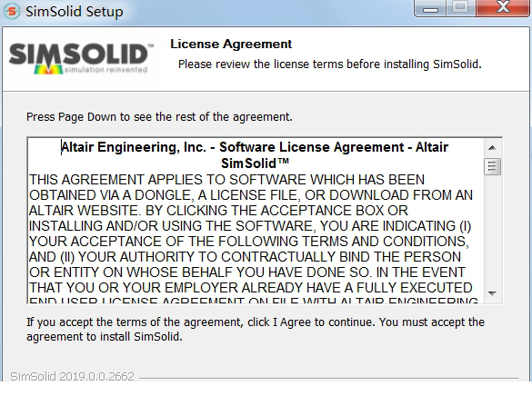Click the SimSolid app icon in title bar
532x396 pixels.
pyautogui.click(x=12, y=11)
